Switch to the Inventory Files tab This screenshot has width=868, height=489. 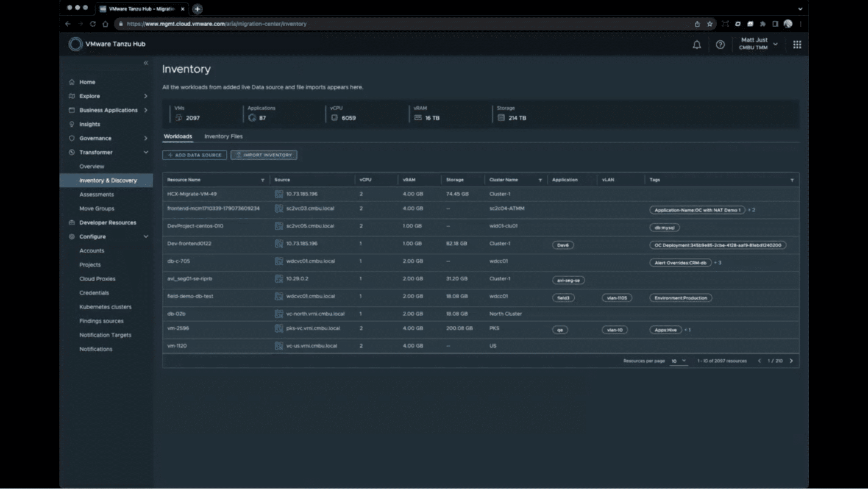coord(223,136)
